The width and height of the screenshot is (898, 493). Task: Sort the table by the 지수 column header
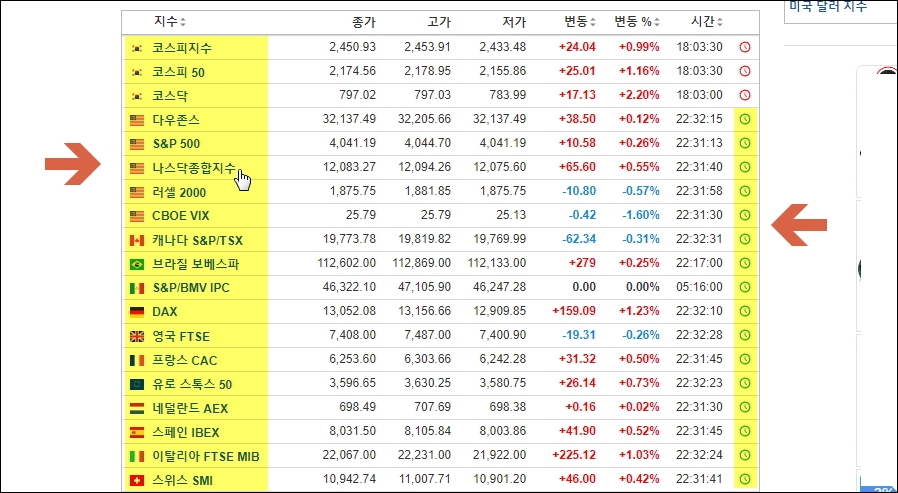170,22
